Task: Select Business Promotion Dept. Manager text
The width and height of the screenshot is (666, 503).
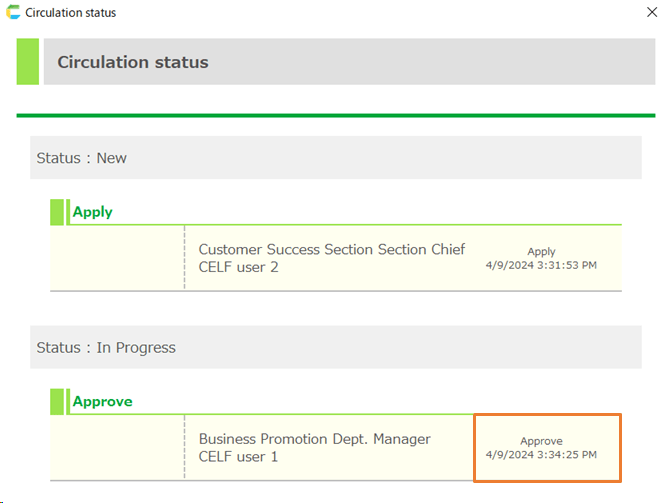Action: [x=314, y=439]
